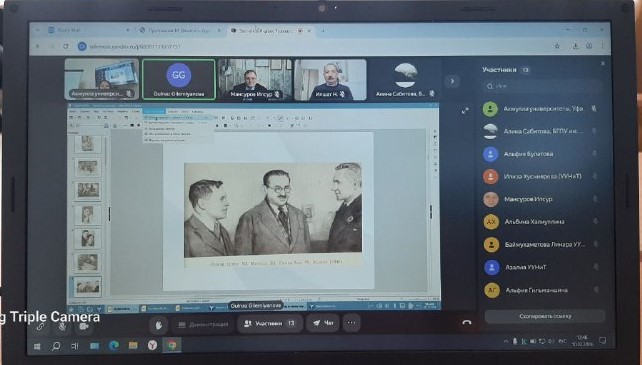Bookmark this page with the star icon
The width and height of the screenshot is (642, 365).
click(557, 46)
